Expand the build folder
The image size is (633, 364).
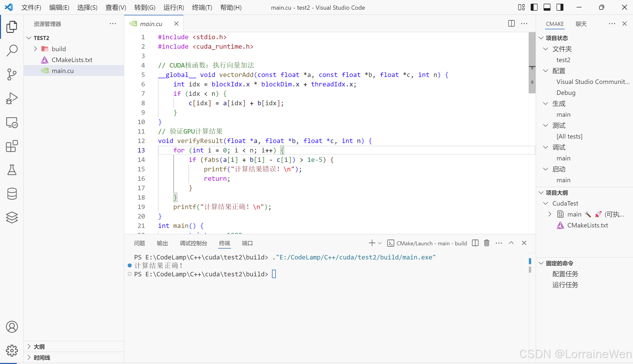click(x=36, y=49)
